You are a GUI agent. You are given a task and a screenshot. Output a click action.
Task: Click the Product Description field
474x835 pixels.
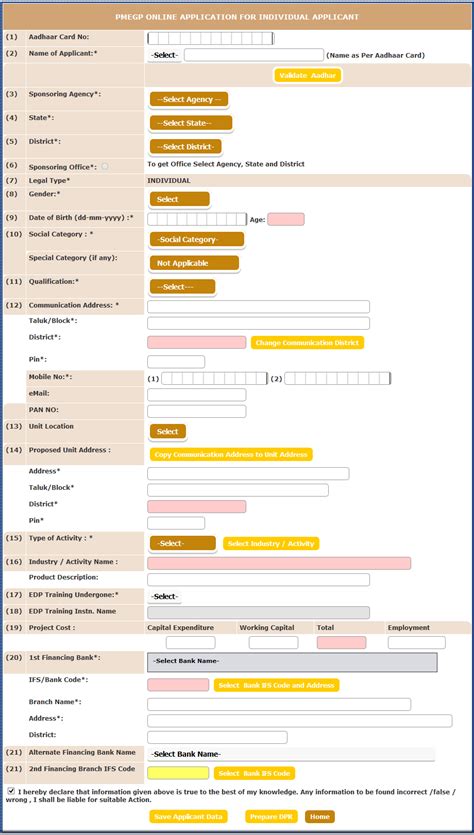pyautogui.click(x=258, y=579)
